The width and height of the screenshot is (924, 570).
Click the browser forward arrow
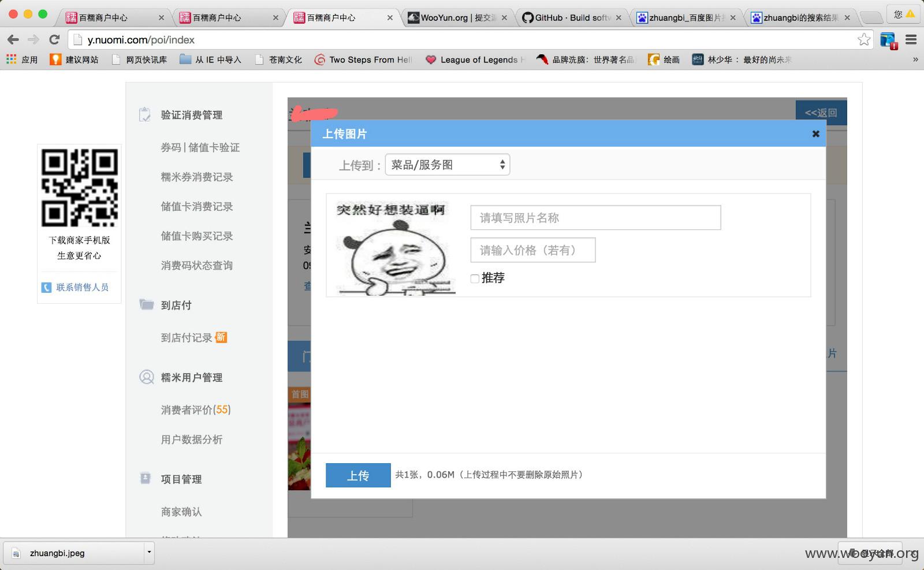[33, 39]
